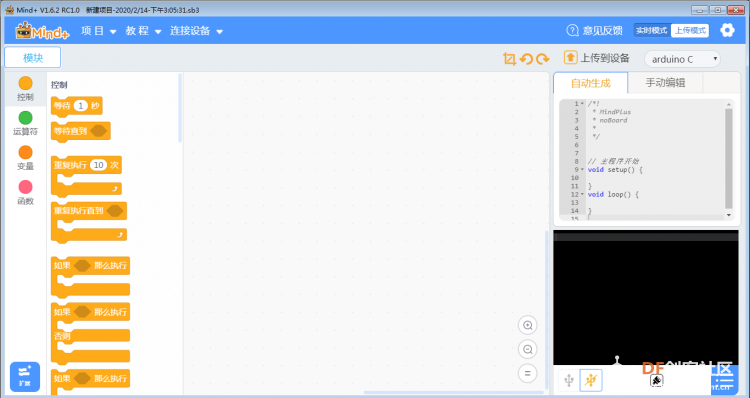Click the 控制 palette heading
The image size is (750, 398).
(59, 85)
